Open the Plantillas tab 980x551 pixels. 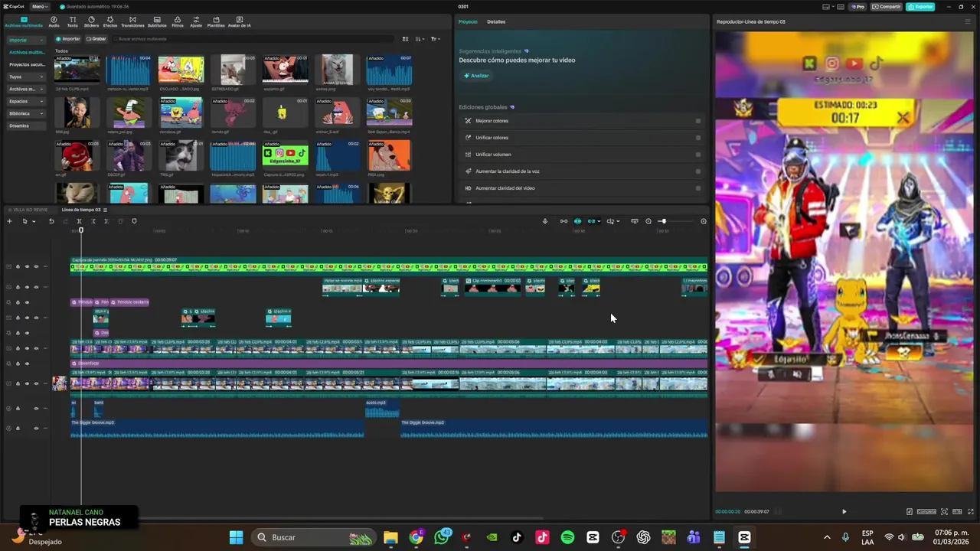click(x=216, y=21)
